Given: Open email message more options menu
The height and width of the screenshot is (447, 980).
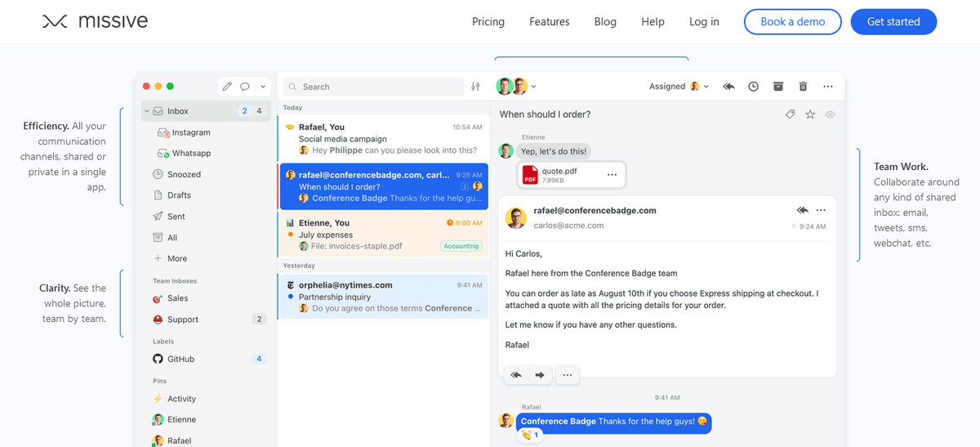Looking at the screenshot, I should (x=821, y=210).
